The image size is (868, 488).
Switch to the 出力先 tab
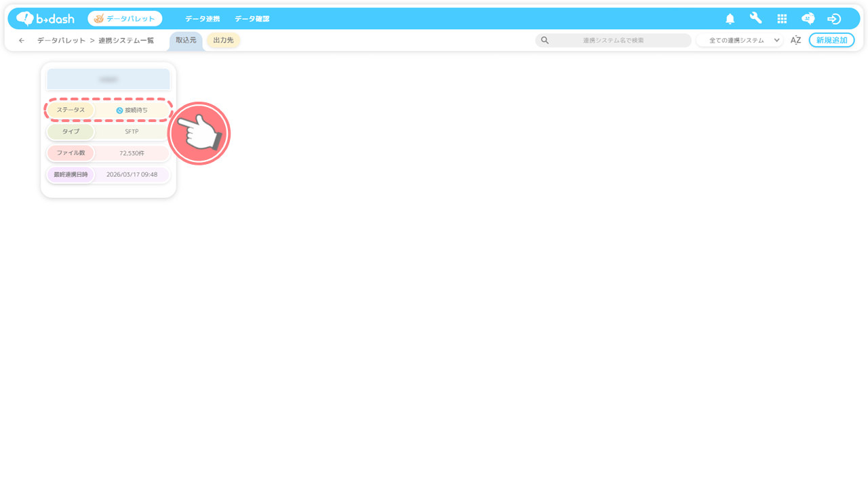[x=223, y=41]
